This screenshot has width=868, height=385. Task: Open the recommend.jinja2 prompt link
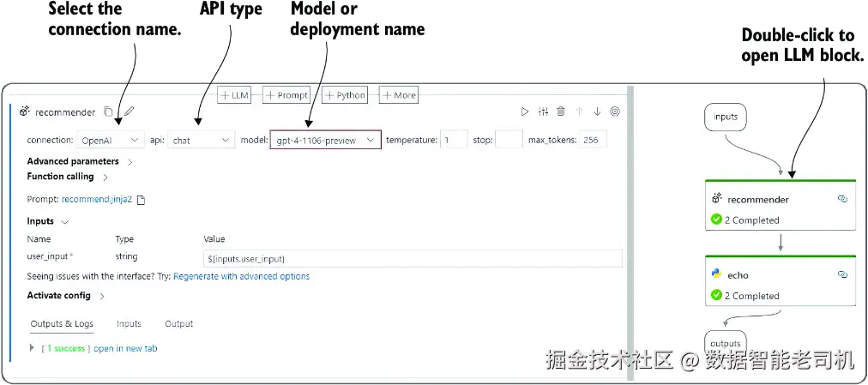pos(97,200)
